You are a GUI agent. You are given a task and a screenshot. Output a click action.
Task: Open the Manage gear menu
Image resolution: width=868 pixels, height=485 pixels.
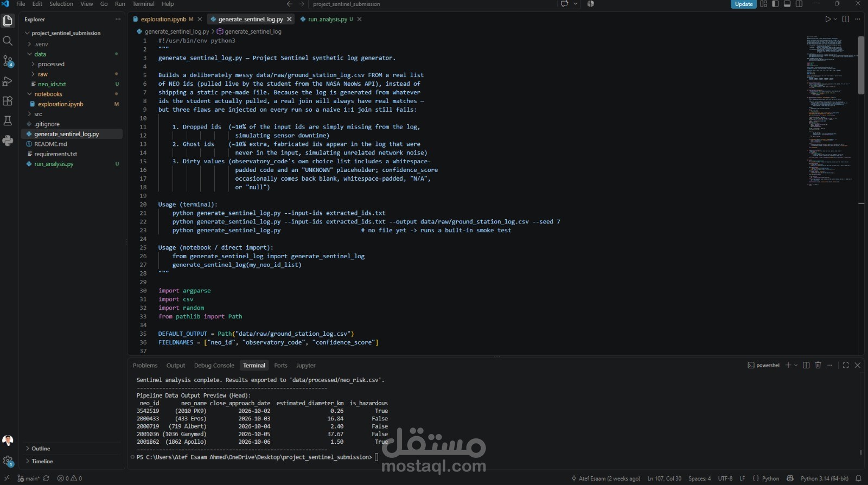(8, 461)
